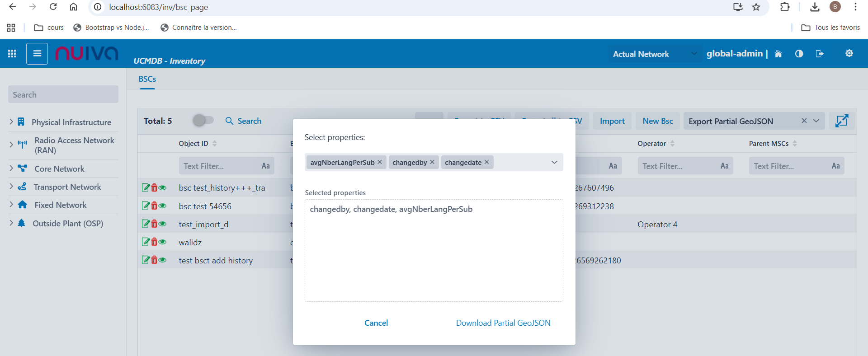
Task: Open the hamburger menu button
Action: [x=37, y=54]
